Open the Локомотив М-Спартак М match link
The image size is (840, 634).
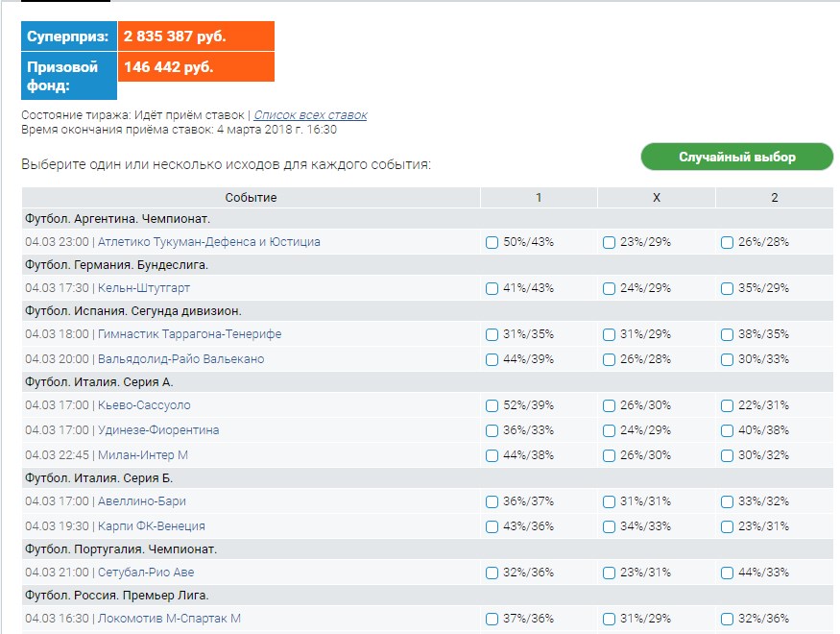pyautogui.click(x=169, y=620)
